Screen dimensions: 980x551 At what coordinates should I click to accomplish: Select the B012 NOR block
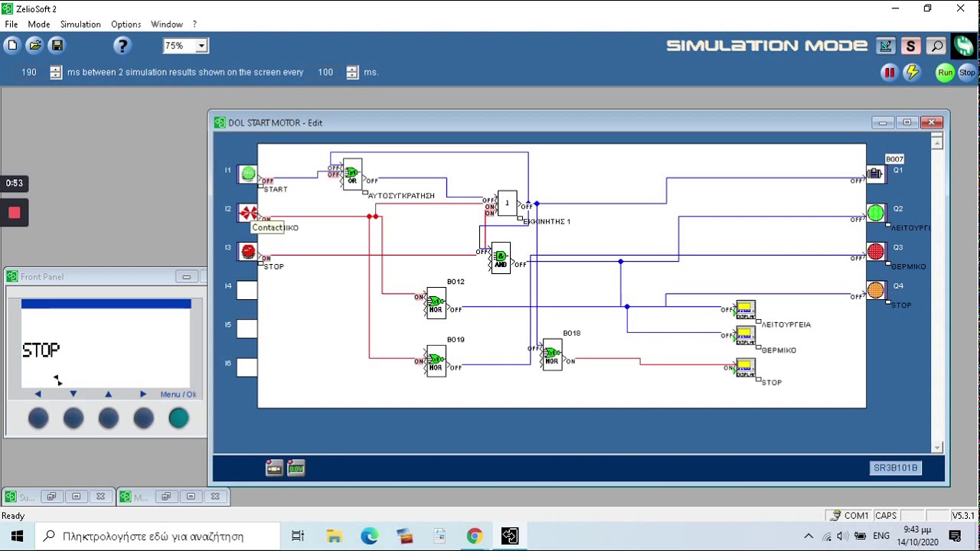click(x=436, y=303)
